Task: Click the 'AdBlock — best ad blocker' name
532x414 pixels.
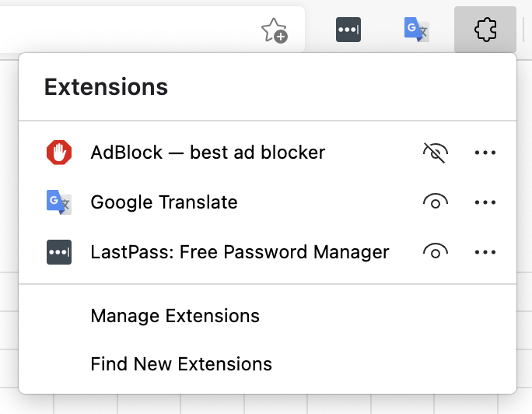Action: (208, 153)
